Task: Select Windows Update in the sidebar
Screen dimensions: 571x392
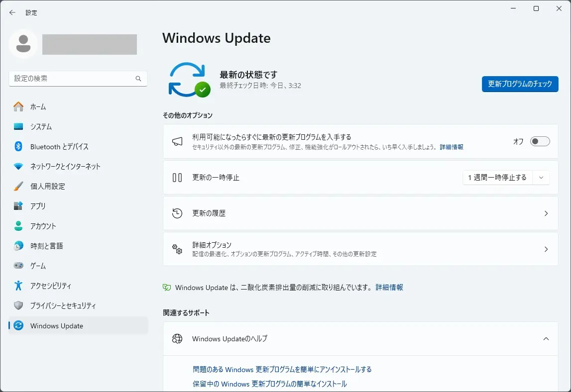Action: pyautogui.click(x=78, y=325)
